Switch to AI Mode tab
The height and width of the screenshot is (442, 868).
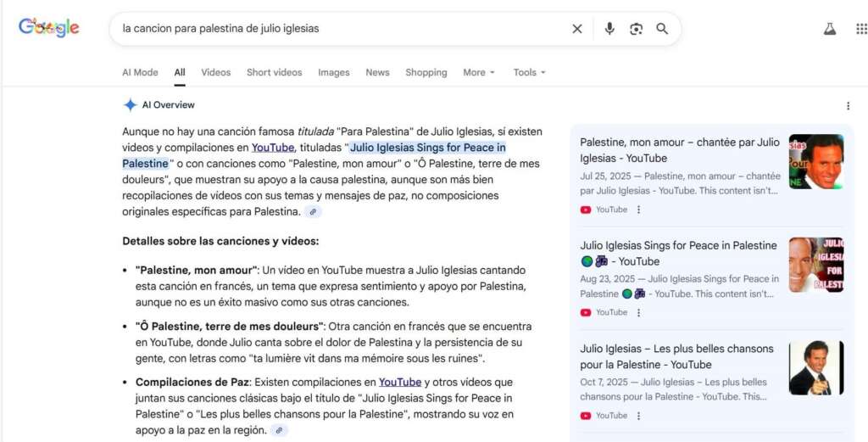pyautogui.click(x=140, y=73)
